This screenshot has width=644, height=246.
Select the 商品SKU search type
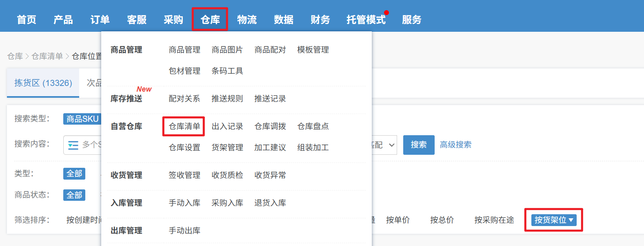coord(82,119)
